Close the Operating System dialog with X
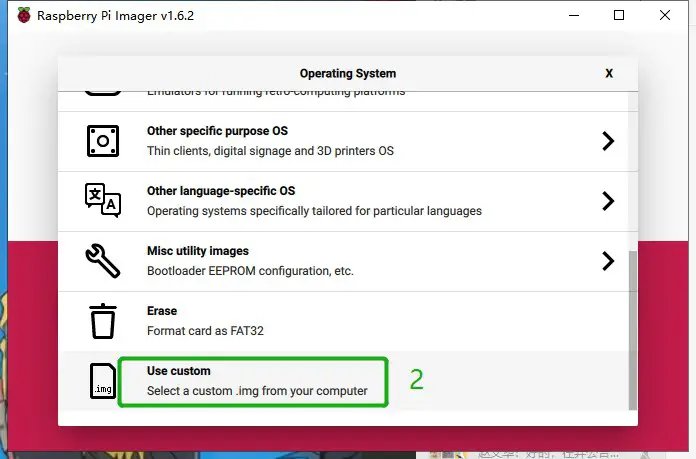Screen dimensions: 696x459 click(609, 74)
